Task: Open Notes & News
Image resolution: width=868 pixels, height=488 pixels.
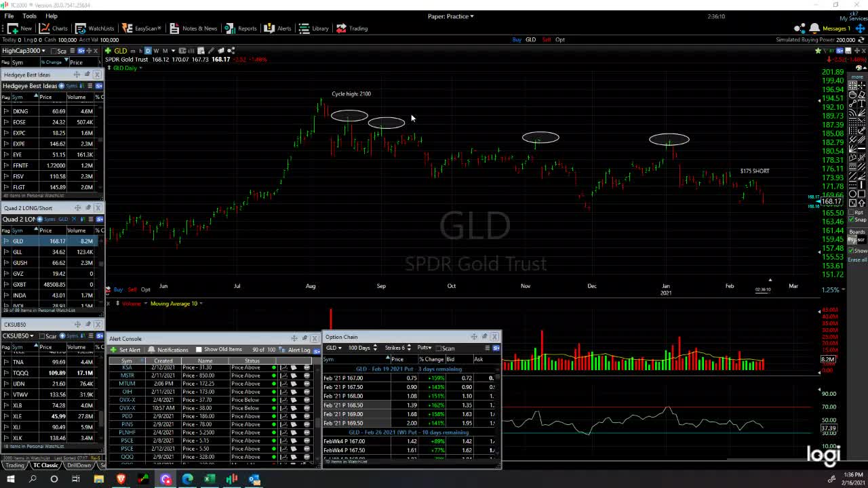Action: pyautogui.click(x=193, y=28)
